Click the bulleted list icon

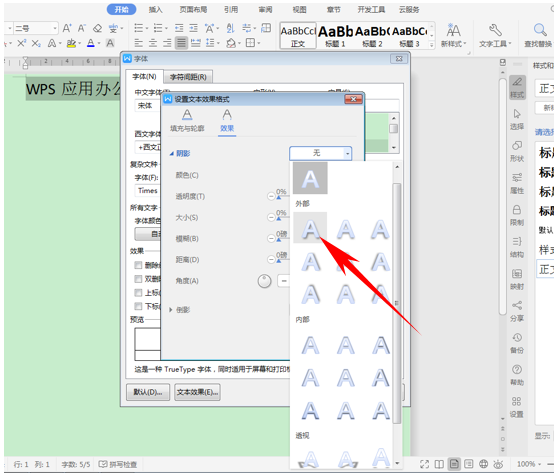click(138, 28)
